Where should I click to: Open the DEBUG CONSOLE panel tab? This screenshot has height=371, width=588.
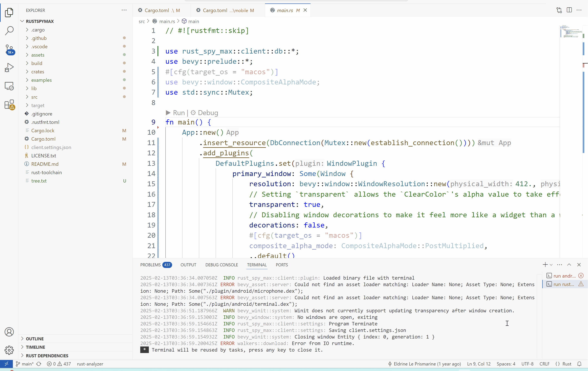click(222, 265)
